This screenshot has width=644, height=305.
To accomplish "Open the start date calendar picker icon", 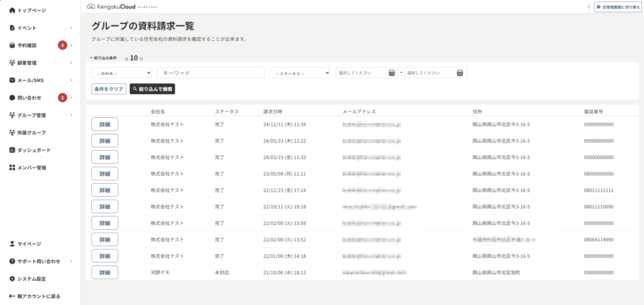I will click(392, 73).
